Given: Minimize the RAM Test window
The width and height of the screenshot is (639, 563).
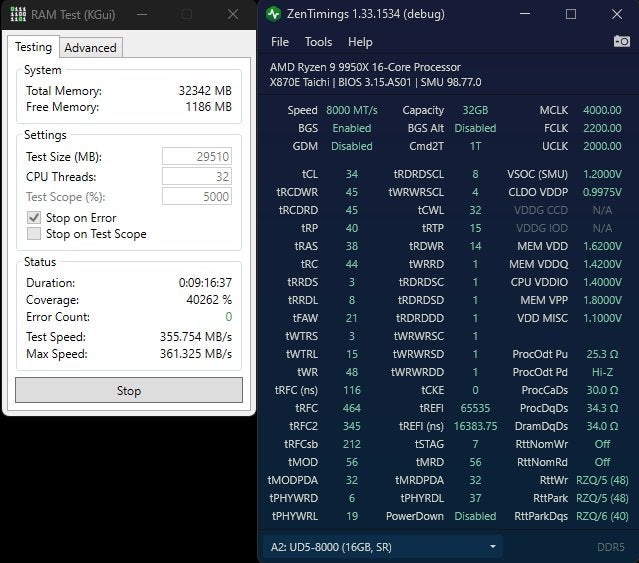Looking at the screenshot, I should click(142, 14).
